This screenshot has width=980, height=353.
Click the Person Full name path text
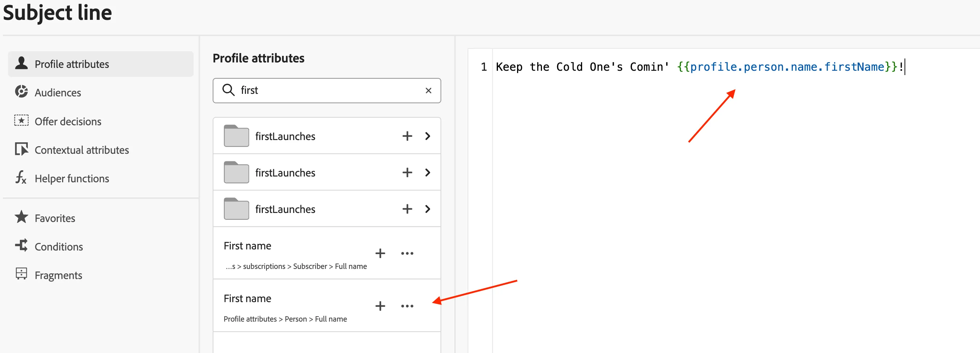285,319
